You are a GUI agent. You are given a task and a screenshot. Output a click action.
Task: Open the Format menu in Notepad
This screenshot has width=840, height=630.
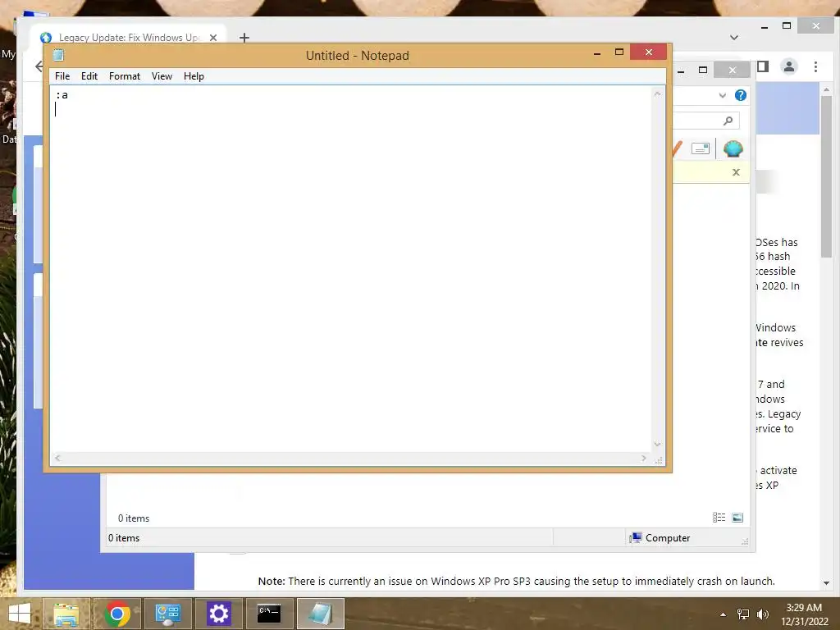point(125,76)
